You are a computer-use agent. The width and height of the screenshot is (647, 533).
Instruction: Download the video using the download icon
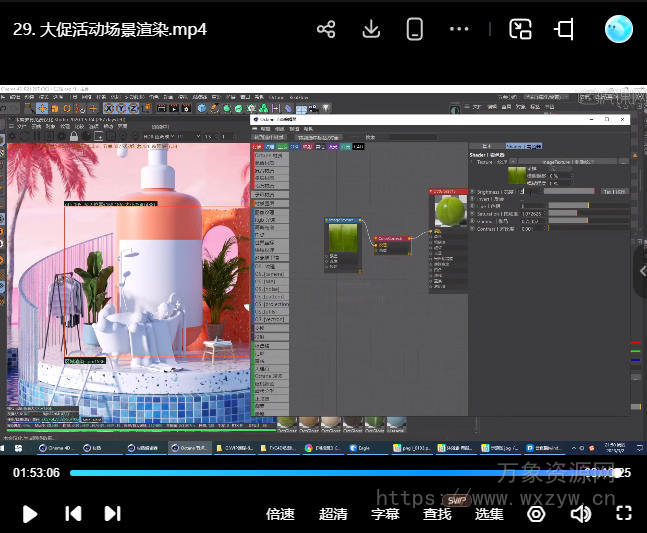(371, 29)
